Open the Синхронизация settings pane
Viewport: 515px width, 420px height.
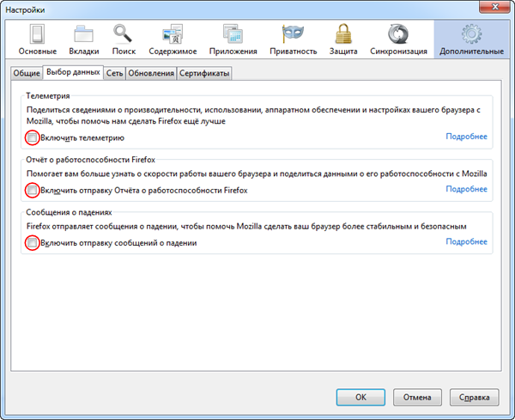(x=398, y=40)
